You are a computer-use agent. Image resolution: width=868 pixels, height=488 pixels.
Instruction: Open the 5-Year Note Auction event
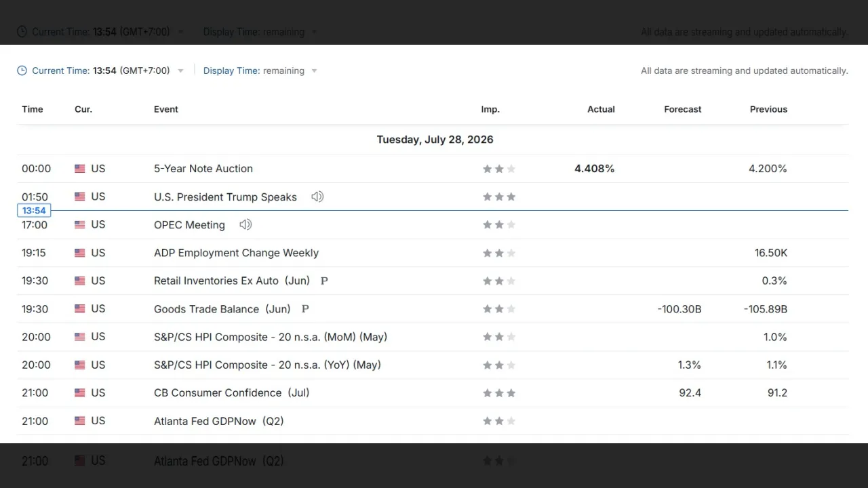click(x=203, y=169)
